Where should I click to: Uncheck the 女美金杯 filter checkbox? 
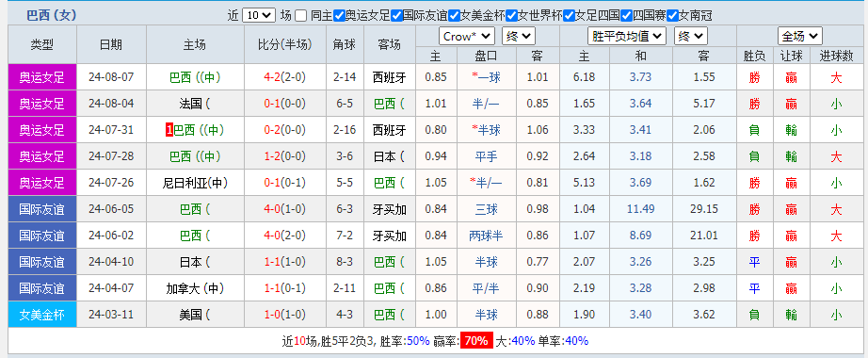(454, 16)
